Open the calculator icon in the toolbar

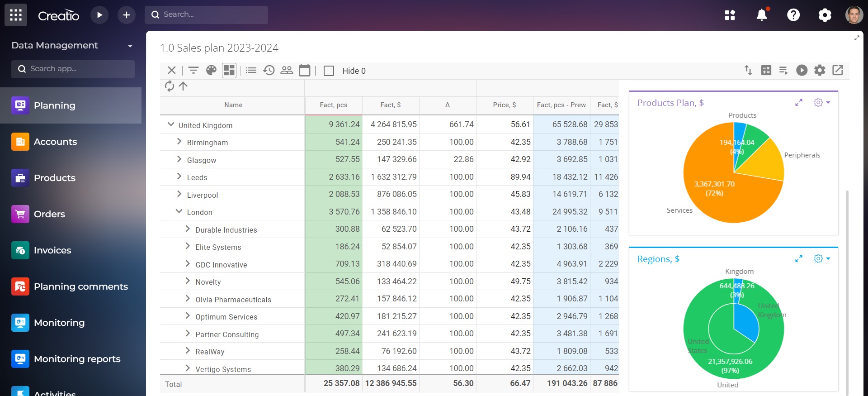[x=766, y=70]
